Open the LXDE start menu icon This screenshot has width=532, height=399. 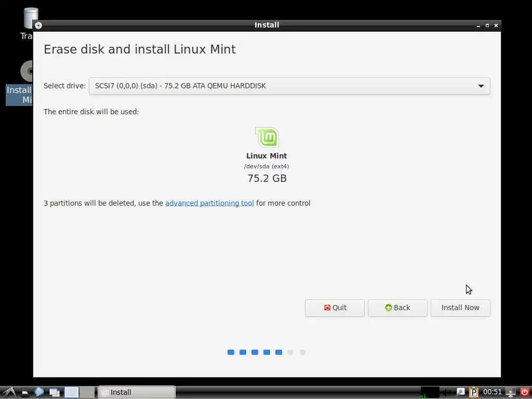(9, 392)
